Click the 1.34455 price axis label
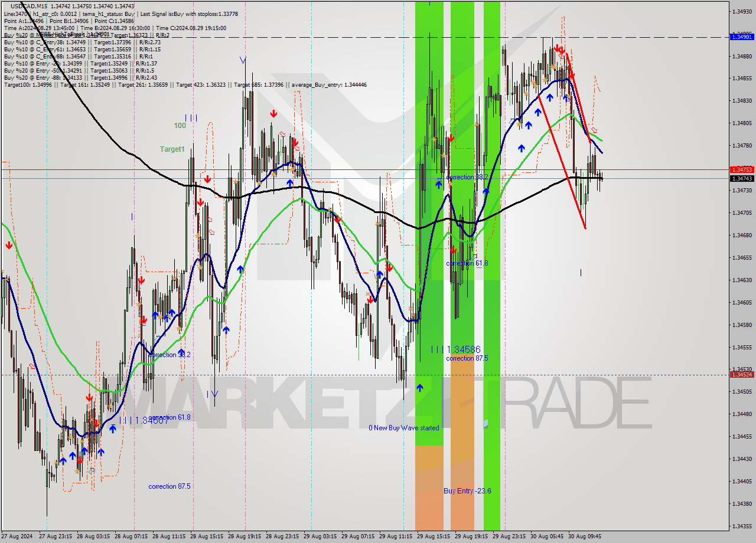 pos(742,436)
